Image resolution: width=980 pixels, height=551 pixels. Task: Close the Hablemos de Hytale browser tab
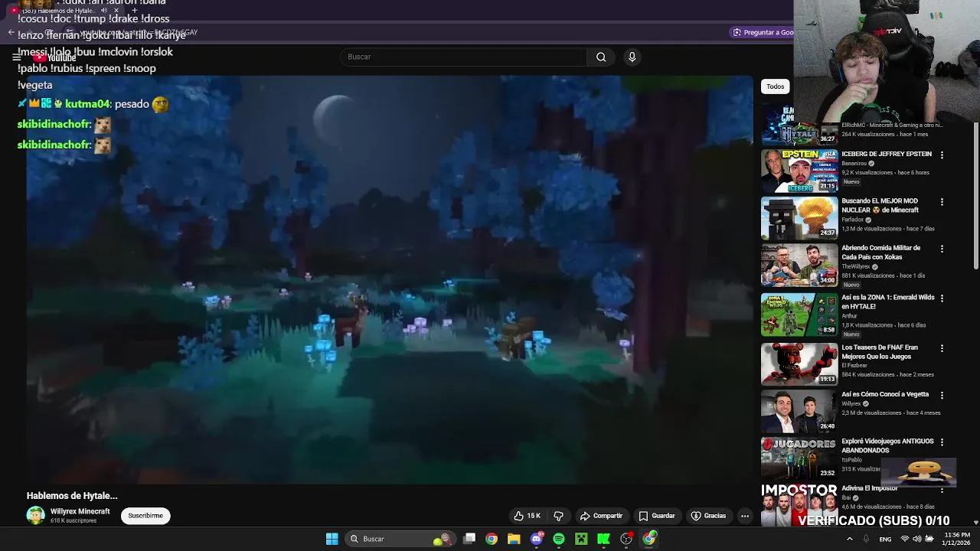116,11
